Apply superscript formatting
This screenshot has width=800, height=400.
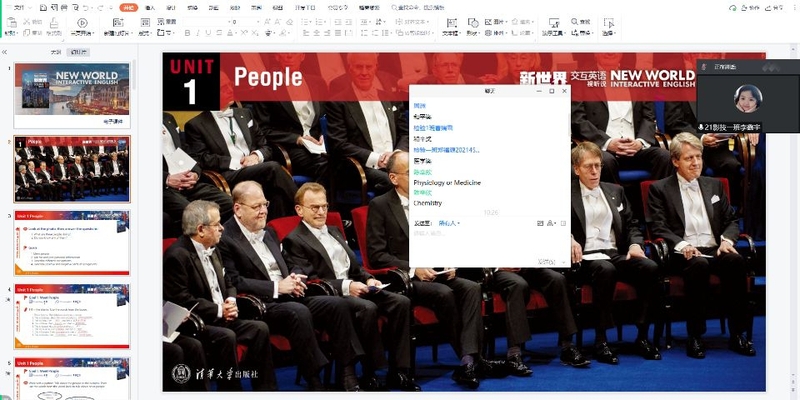(x=244, y=33)
